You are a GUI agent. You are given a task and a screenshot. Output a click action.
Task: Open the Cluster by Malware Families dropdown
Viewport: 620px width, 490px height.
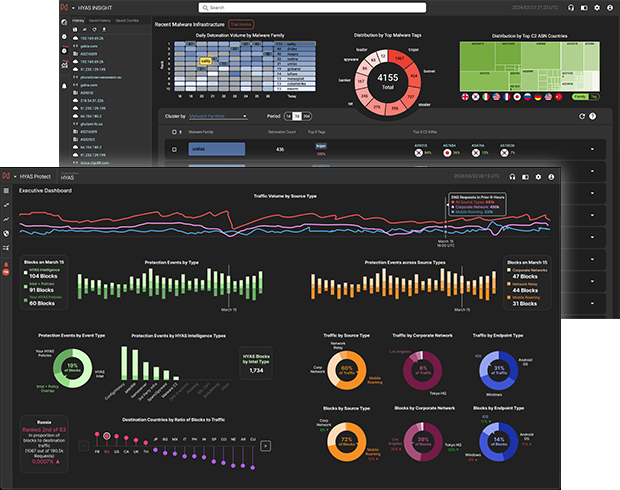[218, 116]
